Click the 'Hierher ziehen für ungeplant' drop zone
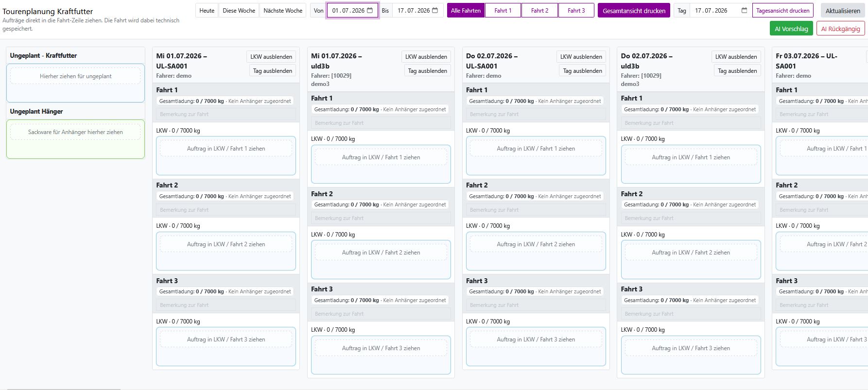This screenshot has width=868, height=390. pos(75,76)
